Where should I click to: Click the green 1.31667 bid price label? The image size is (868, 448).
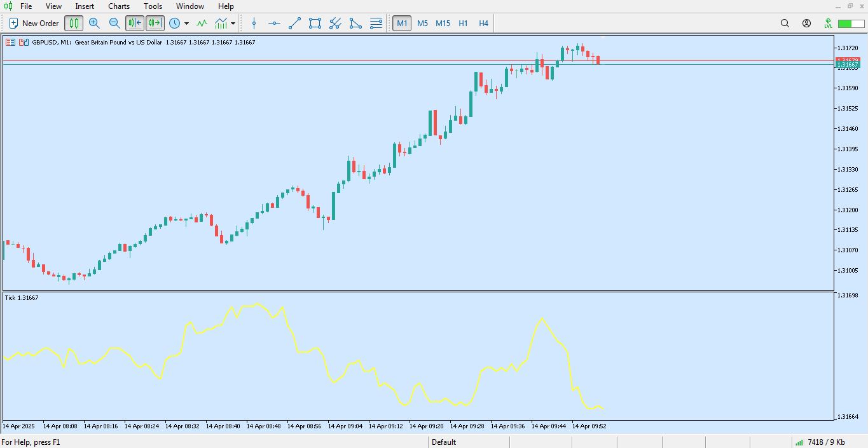pos(848,65)
